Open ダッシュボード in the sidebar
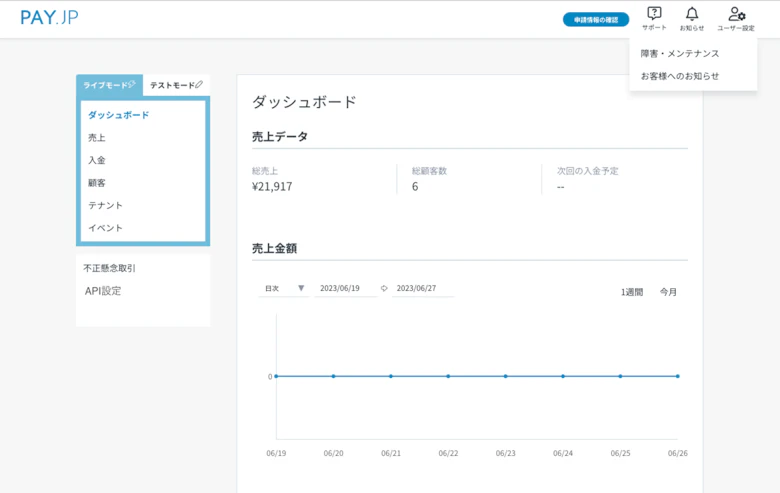Image resolution: width=780 pixels, height=493 pixels. [118, 115]
